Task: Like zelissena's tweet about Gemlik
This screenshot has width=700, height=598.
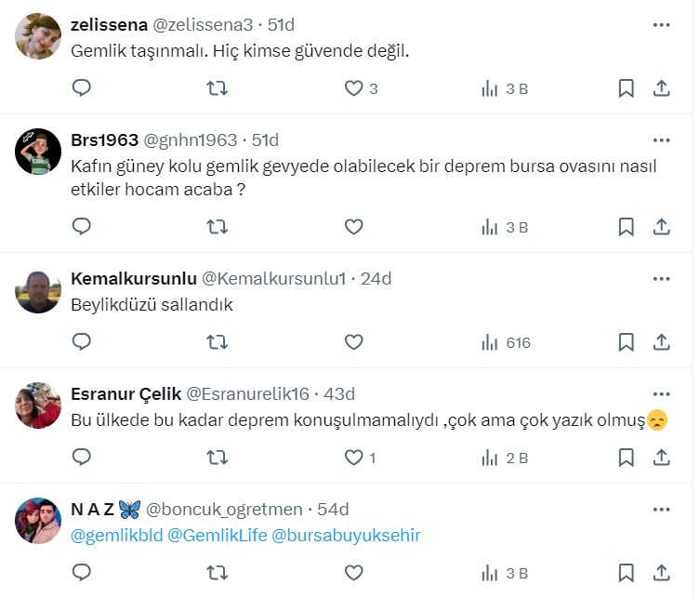Action: 353,88
